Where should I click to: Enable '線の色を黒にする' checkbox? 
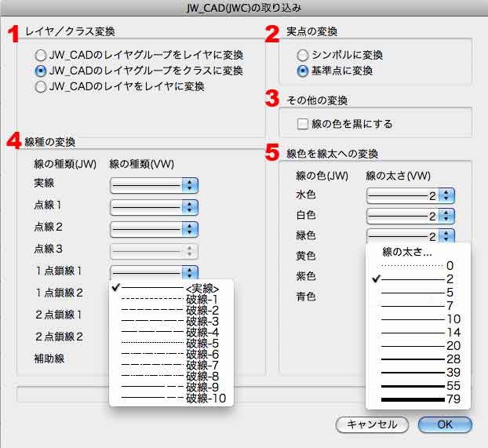tap(303, 124)
